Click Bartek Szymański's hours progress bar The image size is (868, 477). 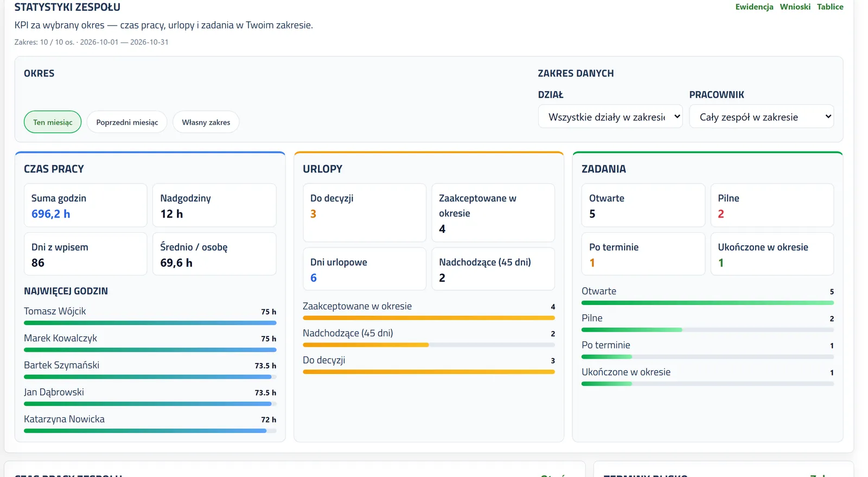click(x=150, y=377)
